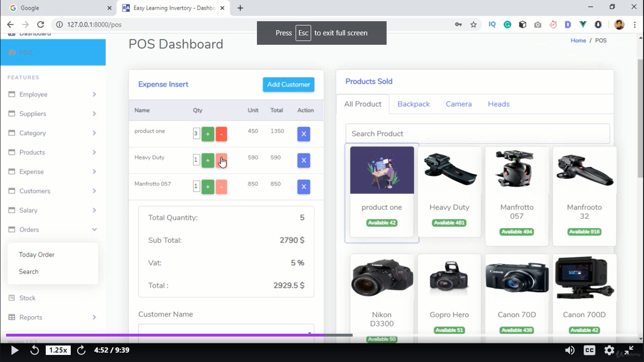Image resolution: width=644 pixels, height=362 pixels.
Task: Switch to the Camera tab
Action: tap(459, 104)
